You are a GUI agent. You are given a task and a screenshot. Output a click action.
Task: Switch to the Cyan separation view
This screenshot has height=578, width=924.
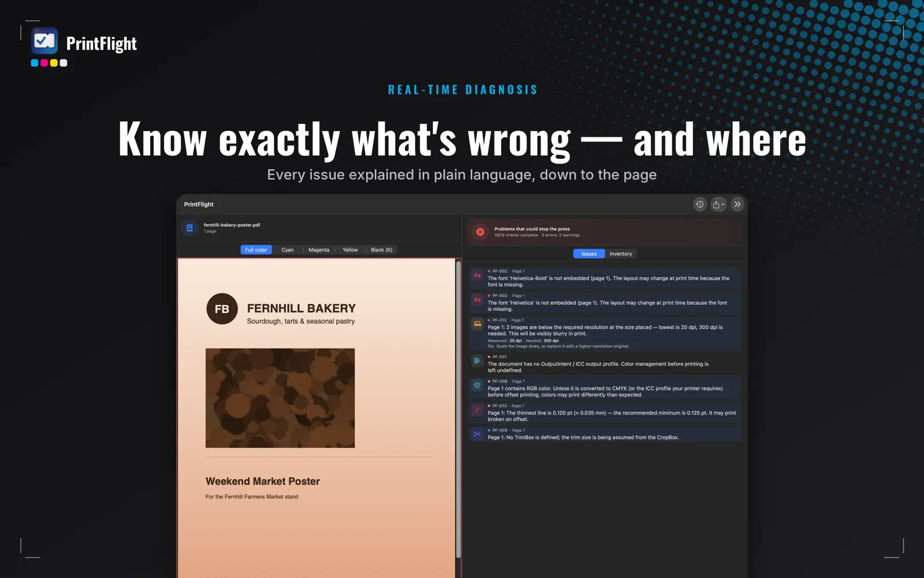(x=288, y=250)
